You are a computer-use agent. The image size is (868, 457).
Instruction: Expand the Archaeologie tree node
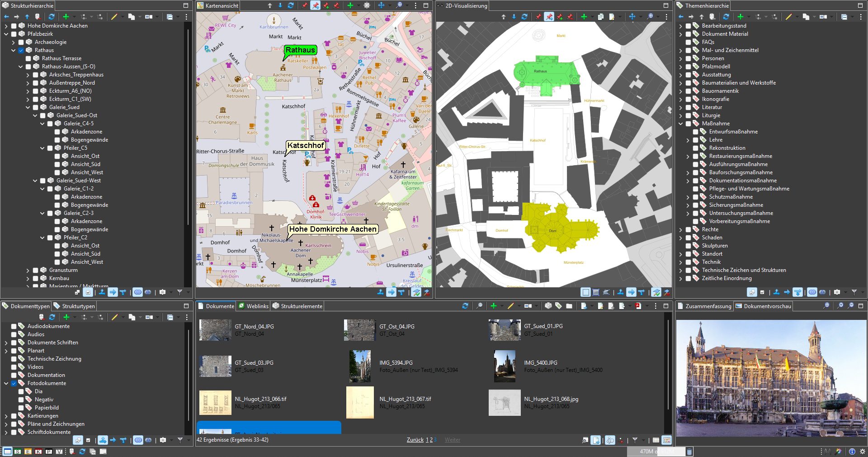13,42
